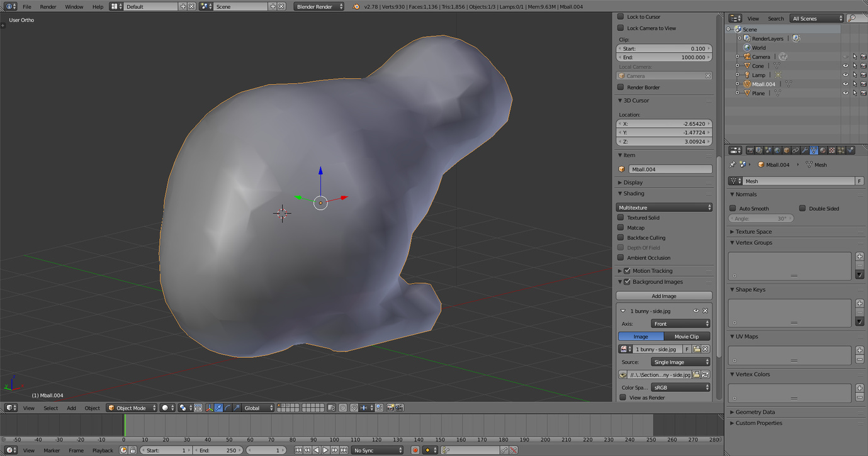Switch background source to Movie Clip
Image resolution: width=868 pixels, height=456 pixels.
[686, 336]
